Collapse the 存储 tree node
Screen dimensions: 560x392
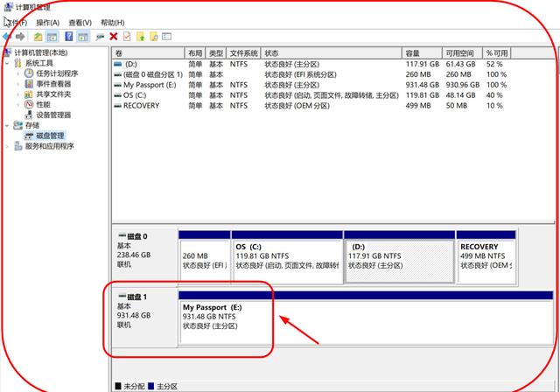tap(8, 125)
